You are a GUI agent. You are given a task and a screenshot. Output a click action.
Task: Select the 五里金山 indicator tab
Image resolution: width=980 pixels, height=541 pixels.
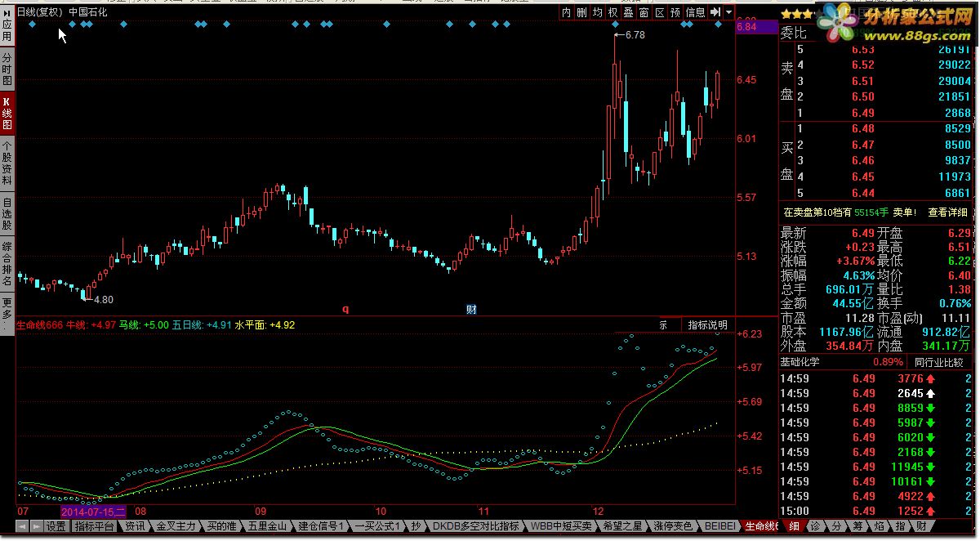click(268, 526)
